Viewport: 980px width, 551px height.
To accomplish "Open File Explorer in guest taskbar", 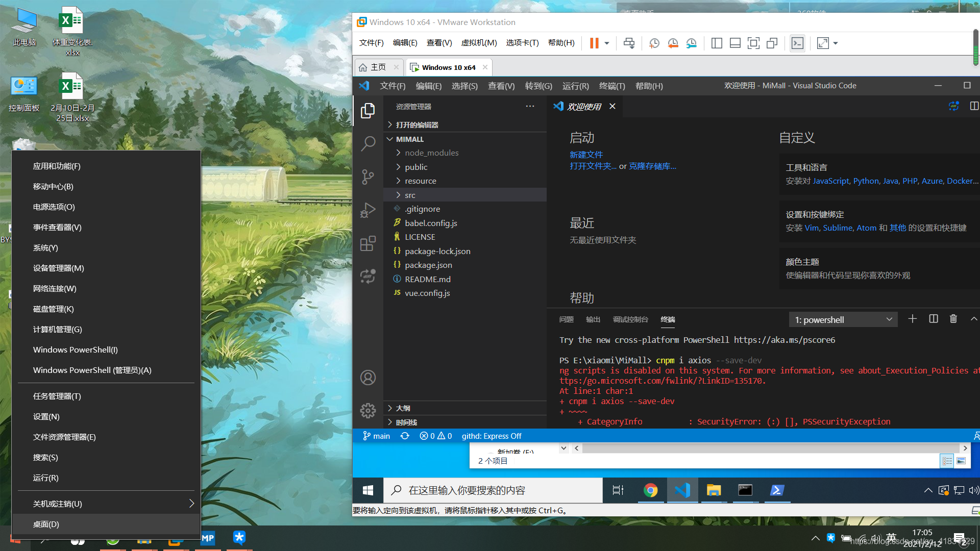I will click(x=714, y=491).
